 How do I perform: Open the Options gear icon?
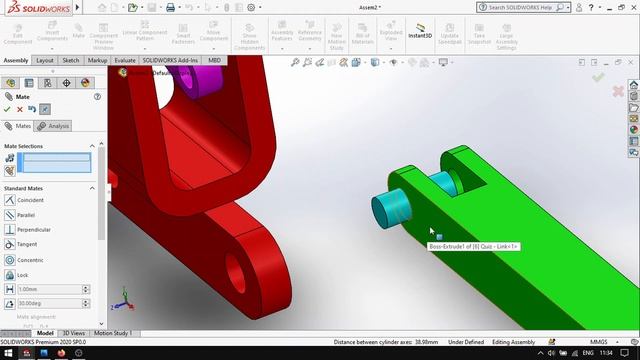[251, 7]
